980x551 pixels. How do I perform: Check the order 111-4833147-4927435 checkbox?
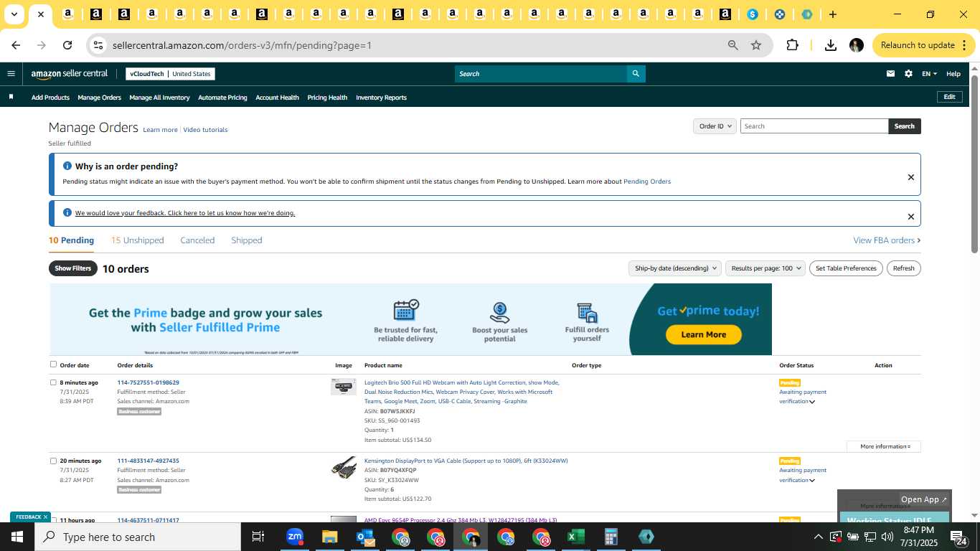(x=53, y=461)
